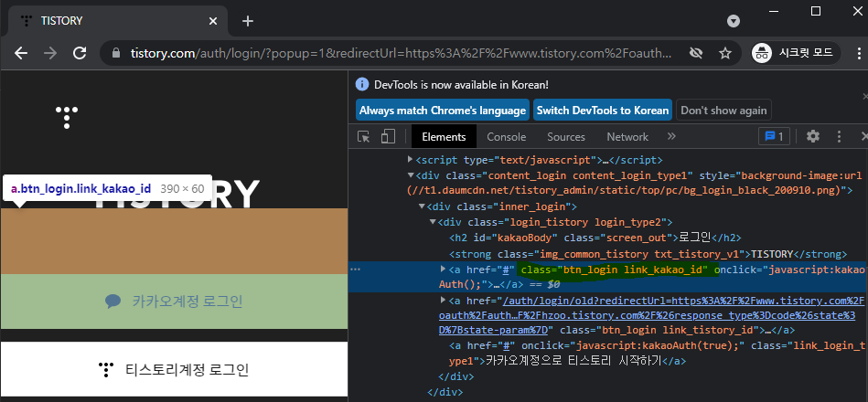Click the info icon in the DevTools notice

362,85
